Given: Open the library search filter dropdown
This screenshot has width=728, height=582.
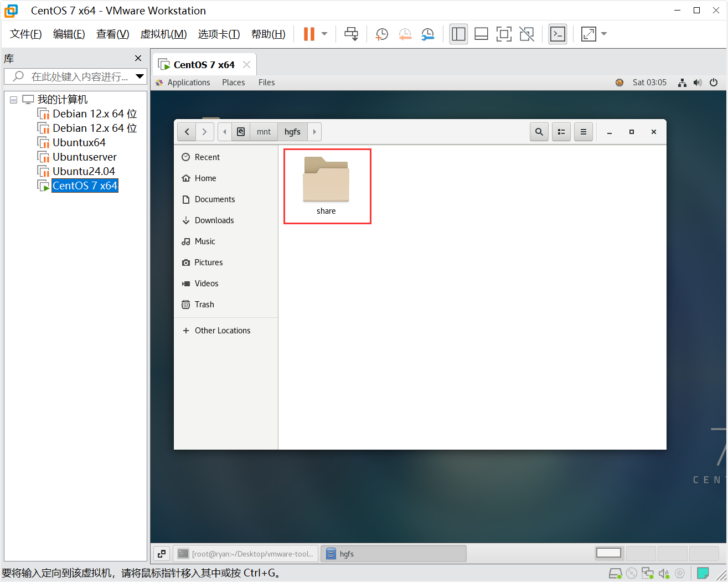Looking at the screenshot, I should click(140, 76).
